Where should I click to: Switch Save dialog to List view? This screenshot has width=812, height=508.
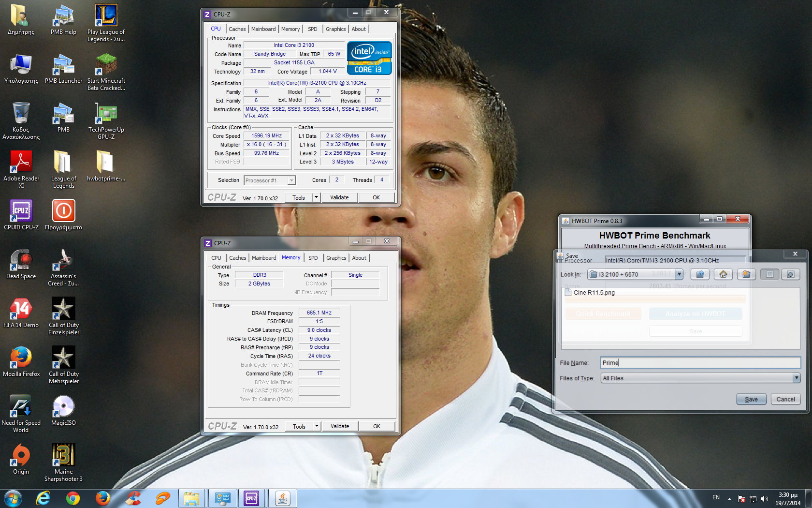coord(769,274)
